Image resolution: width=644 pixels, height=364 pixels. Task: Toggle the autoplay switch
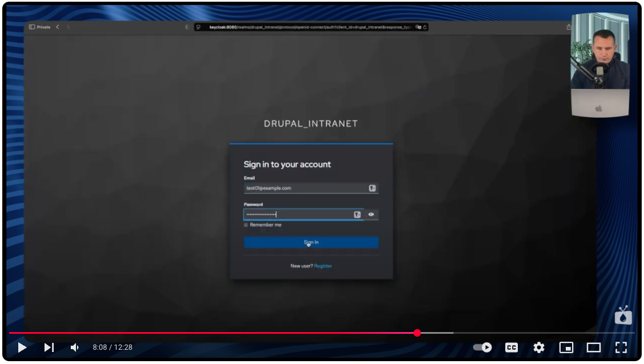(482, 347)
